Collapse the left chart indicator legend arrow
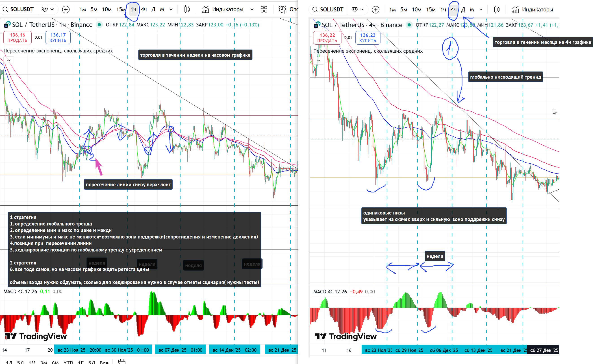The image size is (593, 364). coord(9,60)
